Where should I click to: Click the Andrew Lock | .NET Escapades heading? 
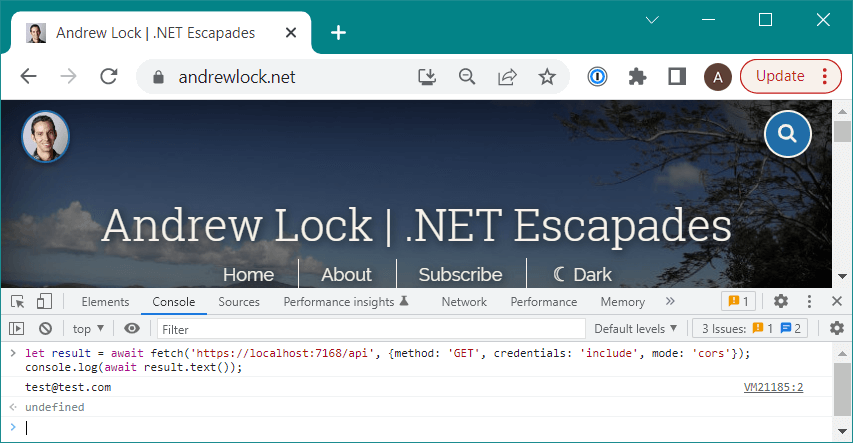tap(416, 225)
